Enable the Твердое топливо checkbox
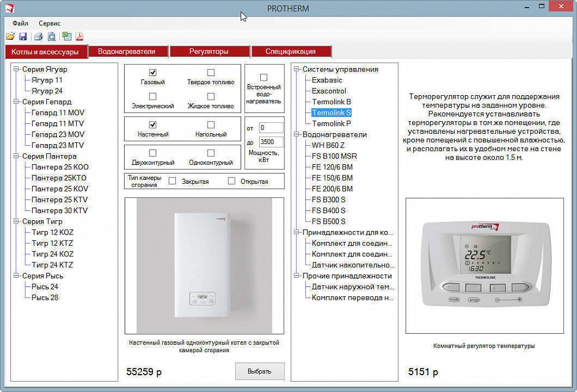This screenshot has width=577, height=392. (211, 73)
